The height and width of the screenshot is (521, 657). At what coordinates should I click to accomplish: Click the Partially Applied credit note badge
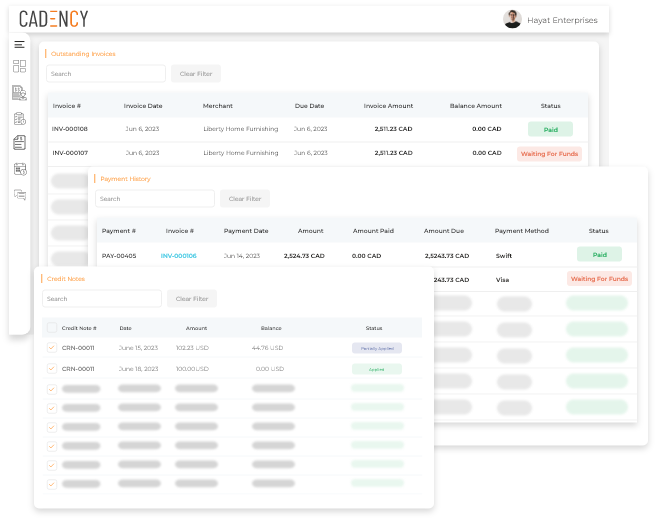(377, 348)
